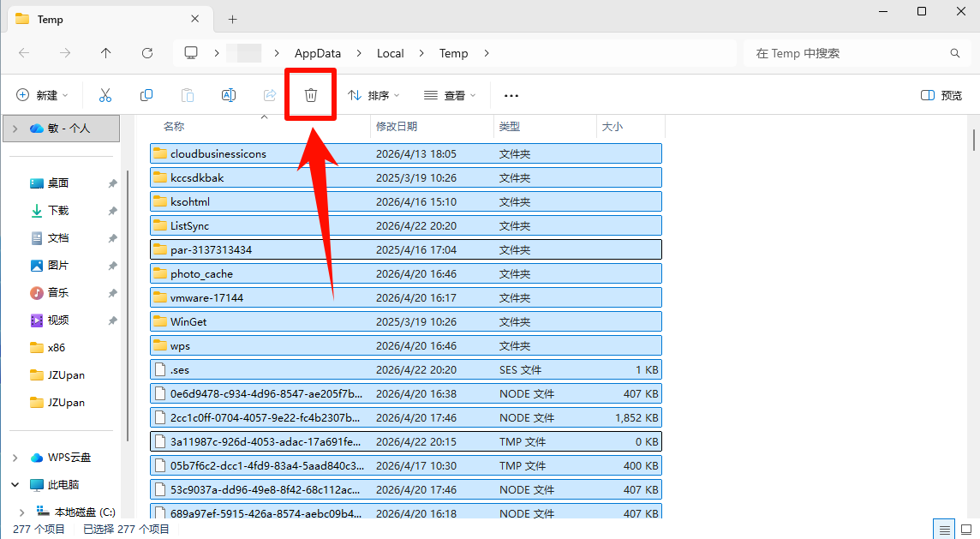
Task: Select the ksohtml folder
Action: [x=406, y=202]
